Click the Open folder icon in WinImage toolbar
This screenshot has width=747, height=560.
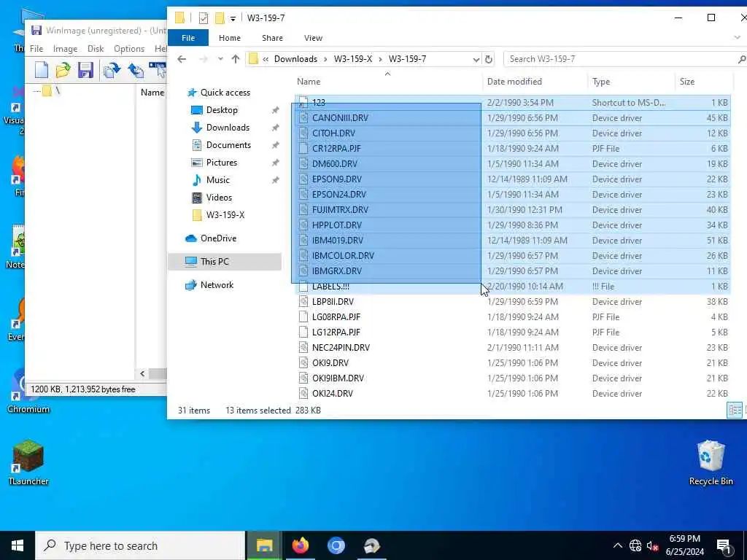pos(63,70)
